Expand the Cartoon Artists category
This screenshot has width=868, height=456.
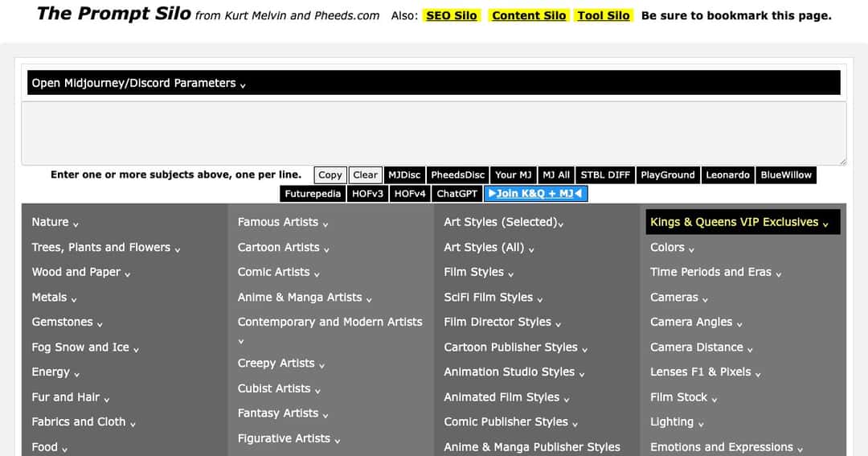[284, 247]
